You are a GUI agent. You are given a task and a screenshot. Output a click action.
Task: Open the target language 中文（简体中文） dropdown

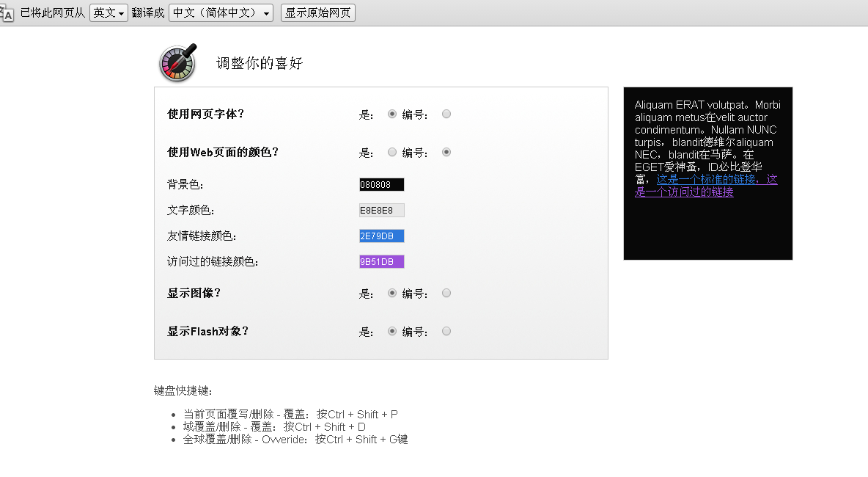click(221, 12)
